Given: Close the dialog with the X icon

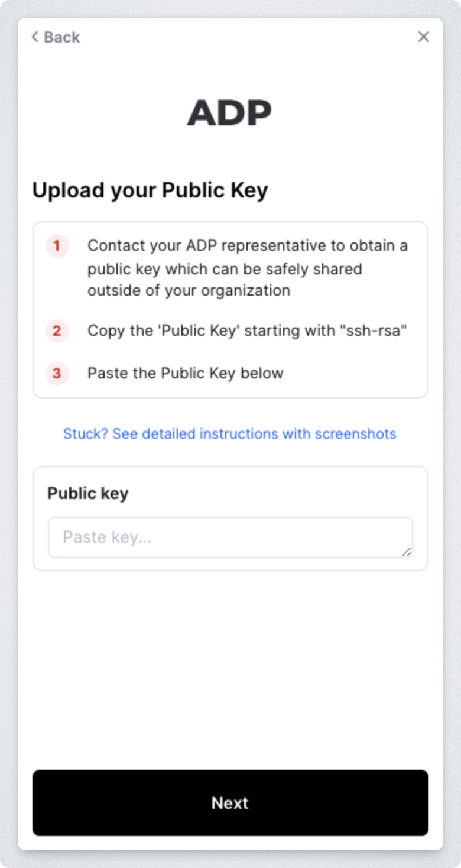Looking at the screenshot, I should 424,37.
